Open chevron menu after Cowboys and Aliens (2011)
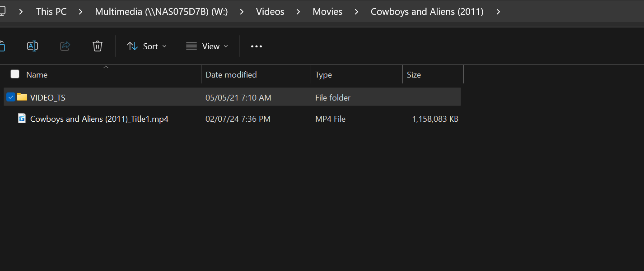This screenshot has width=644, height=271. tap(498, 11)
